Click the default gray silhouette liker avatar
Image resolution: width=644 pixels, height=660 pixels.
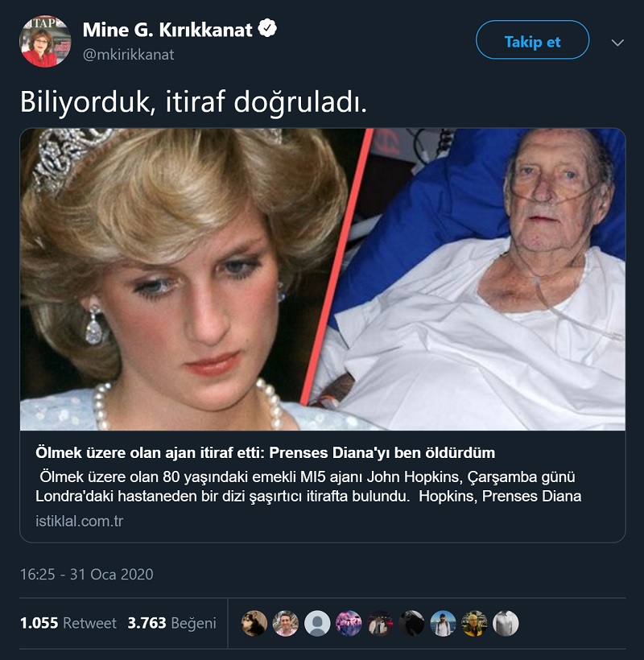click(317, 623)
